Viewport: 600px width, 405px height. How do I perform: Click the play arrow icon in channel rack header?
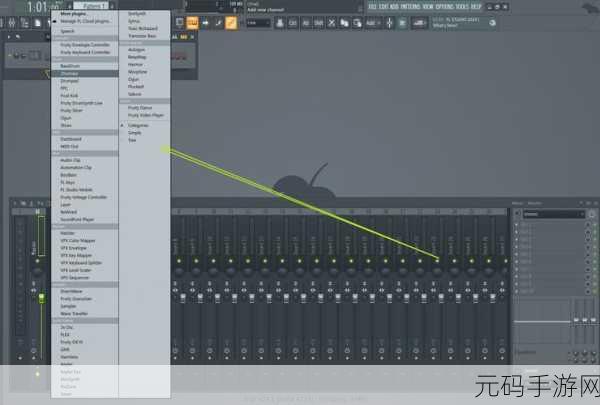pyautogui.click(x=9, y=37)
